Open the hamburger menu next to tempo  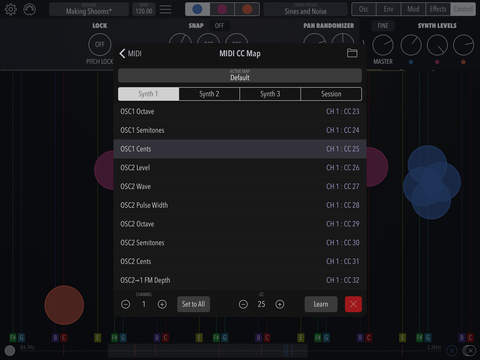click(x=166, y=10)
